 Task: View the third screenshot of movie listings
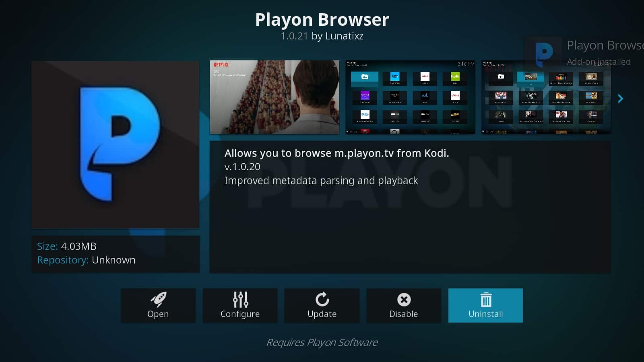pyautogui.click(x=546, y=97)
